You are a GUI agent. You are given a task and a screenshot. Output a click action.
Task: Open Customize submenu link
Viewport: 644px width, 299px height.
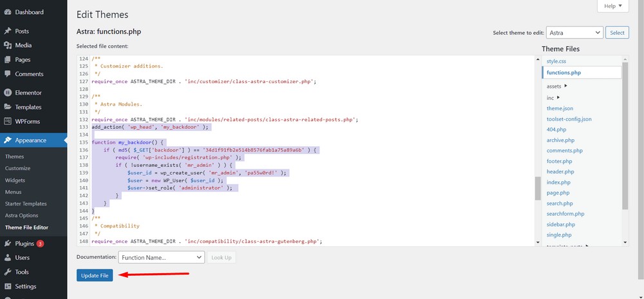point(17,168)
